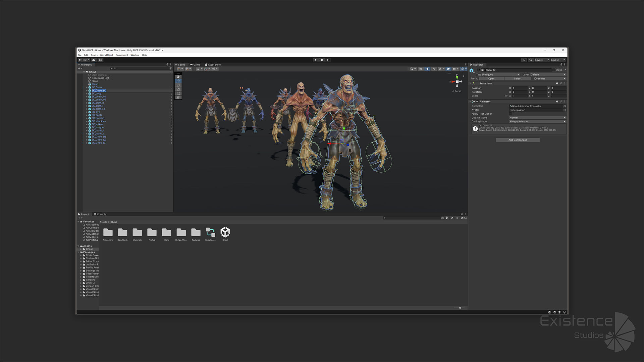
Task: Toggle constrained proportions link for Scale
Action: [x=506, y=96]
